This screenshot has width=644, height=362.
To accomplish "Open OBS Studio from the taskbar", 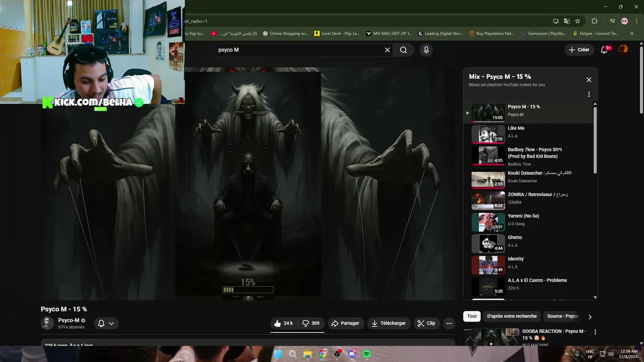I will click(x=337, y=354).
